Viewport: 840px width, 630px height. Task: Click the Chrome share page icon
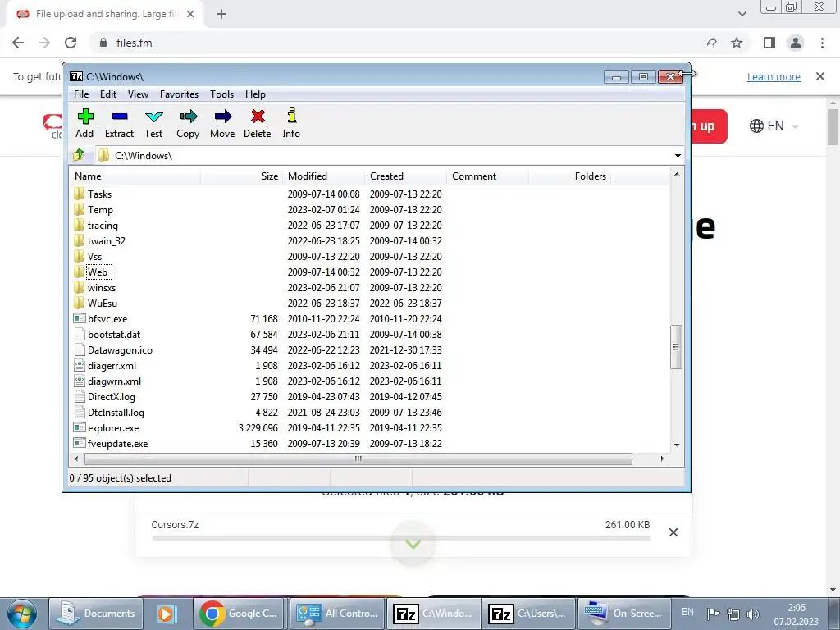tap(710, 43)
